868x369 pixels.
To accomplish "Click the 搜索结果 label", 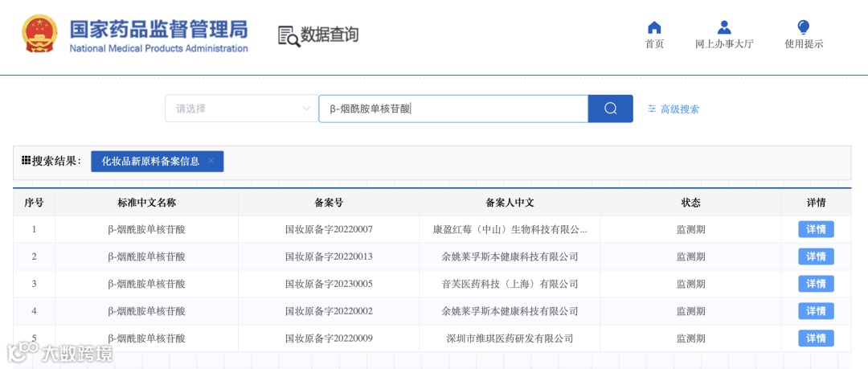I will [56, 162].
